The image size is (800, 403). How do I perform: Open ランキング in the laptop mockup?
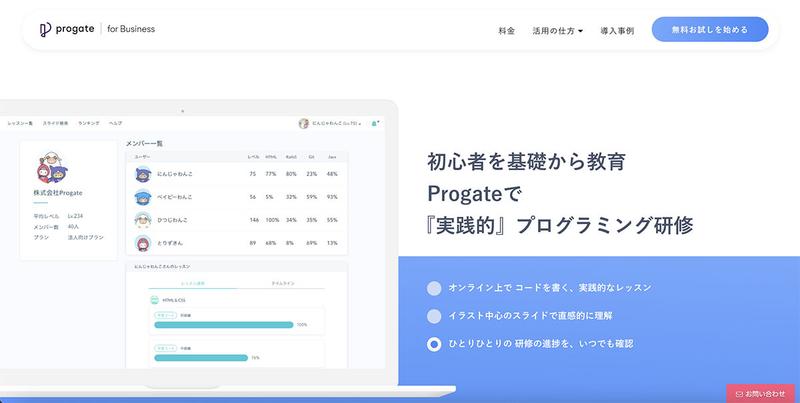[89, 123]
